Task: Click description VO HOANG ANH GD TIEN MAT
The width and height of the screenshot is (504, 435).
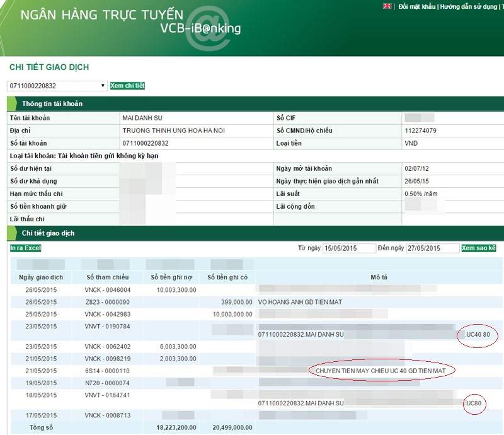Action: (x=300, y=302)
